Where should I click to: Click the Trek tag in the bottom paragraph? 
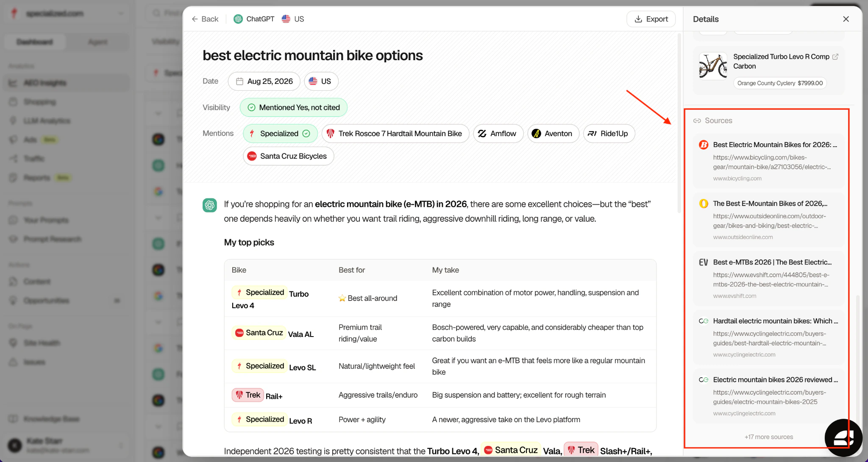pyautogui.click(x=581, y=450)
